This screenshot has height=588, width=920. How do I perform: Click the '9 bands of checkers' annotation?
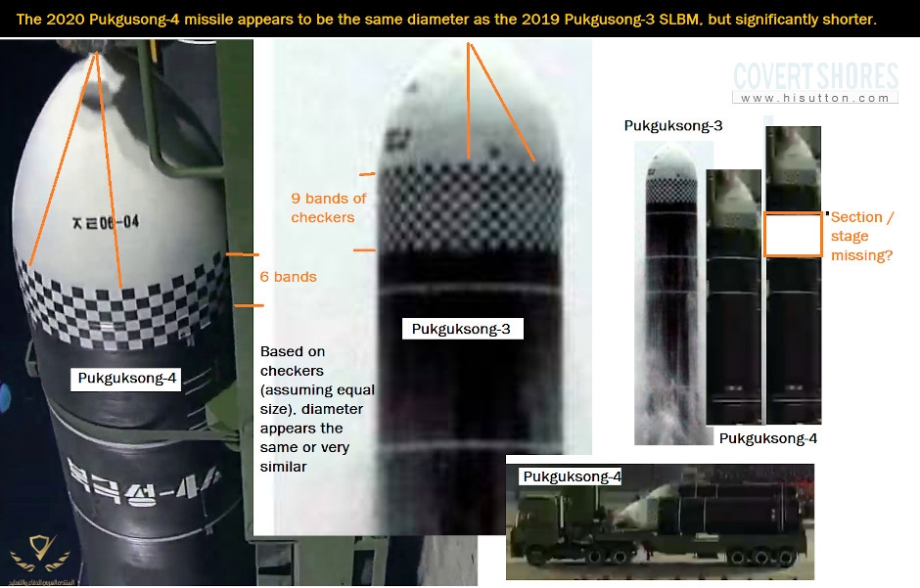329,207
